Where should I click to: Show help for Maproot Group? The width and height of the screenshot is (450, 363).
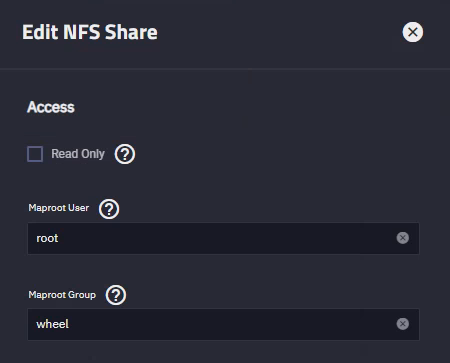point(116,295)
